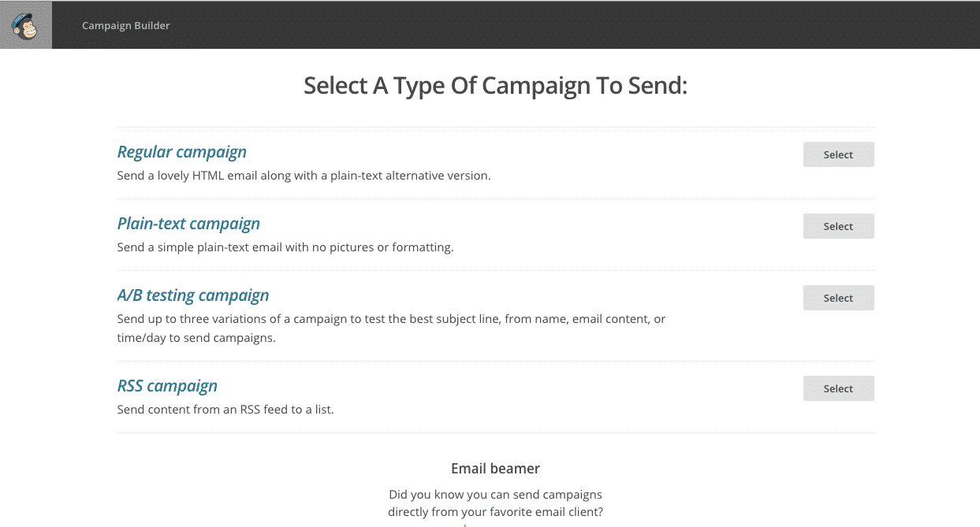Select the Regular campaign type
The image size is (980, 527).
coord(838,154)
